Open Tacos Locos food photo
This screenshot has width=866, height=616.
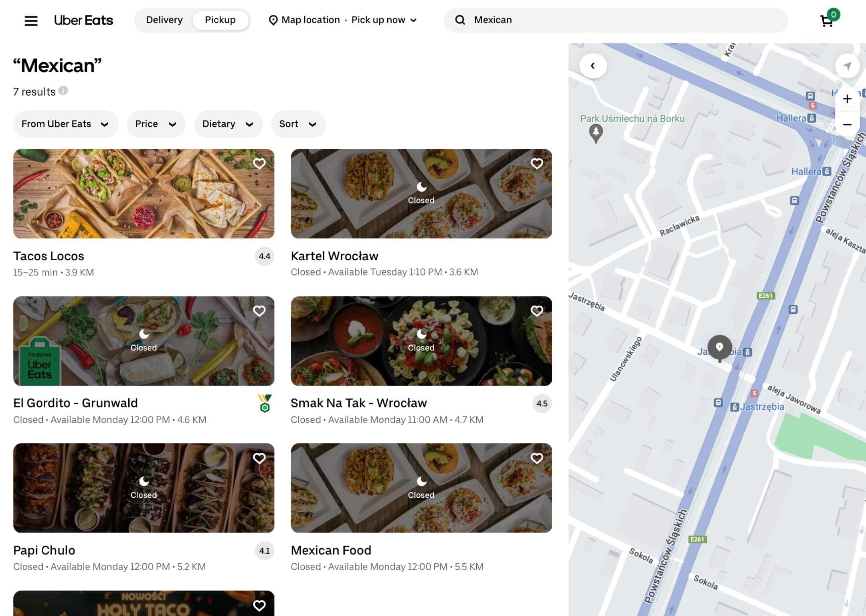(x=144, y=194)
